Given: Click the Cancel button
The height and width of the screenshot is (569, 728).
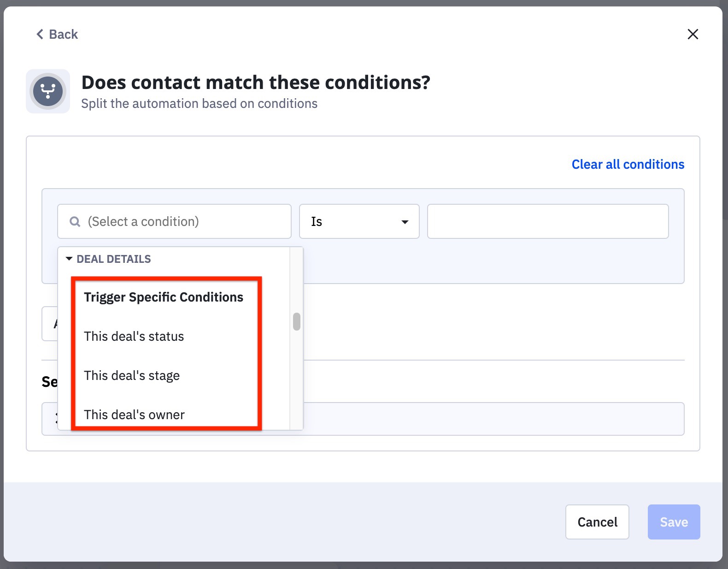Looking at the screenshot, I should (x=597, y=522).
